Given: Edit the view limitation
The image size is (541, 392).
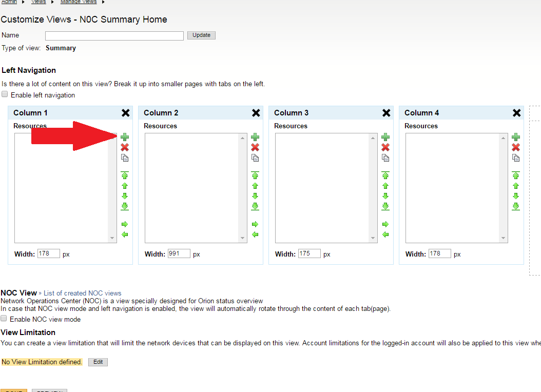Looking at the screenshot, I should [98, 362].
